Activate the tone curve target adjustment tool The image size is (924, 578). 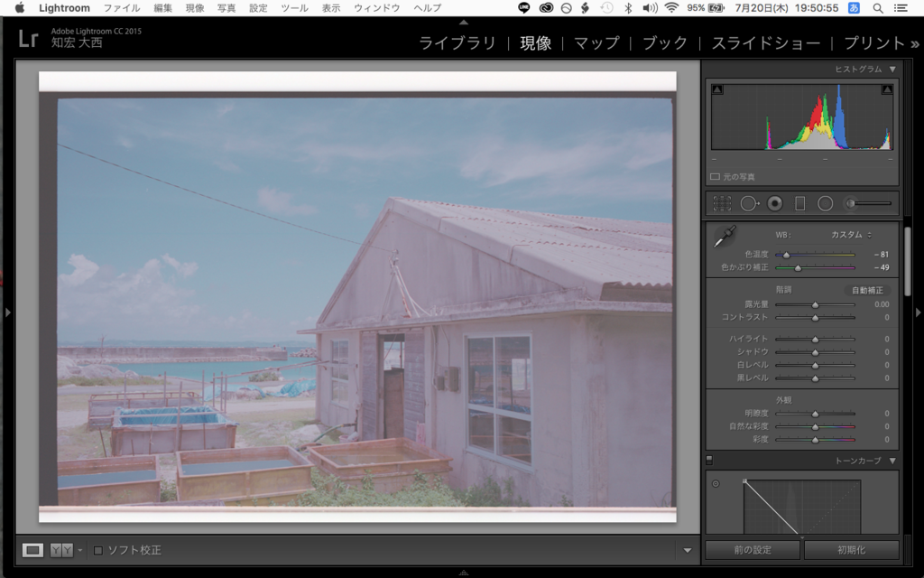(716, 484)
